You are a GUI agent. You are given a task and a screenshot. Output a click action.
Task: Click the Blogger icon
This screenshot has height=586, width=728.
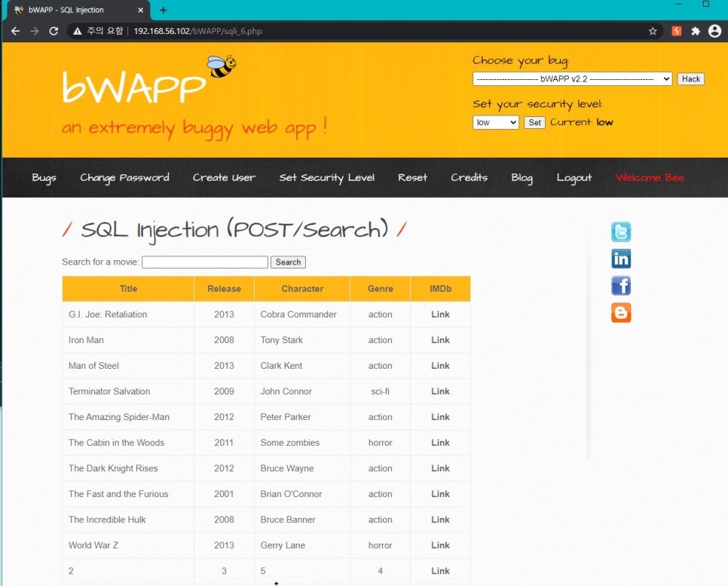coord(621,313)
